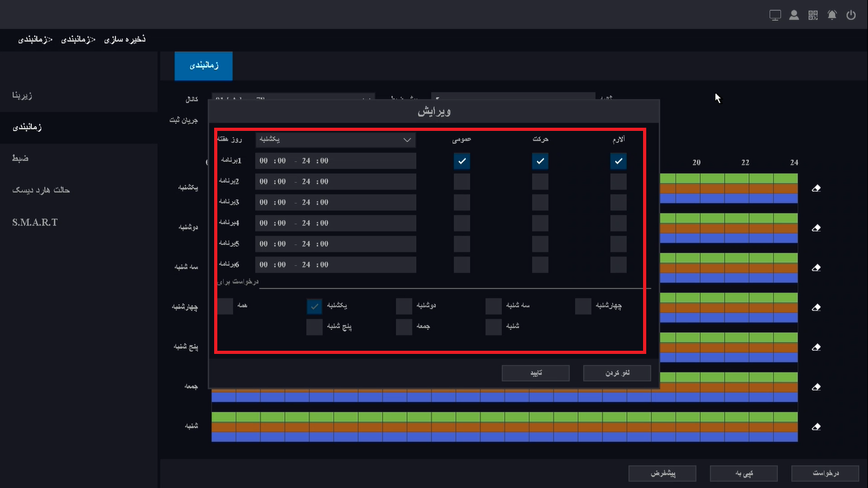868x488 pixels.
Task: Enable حرکت checkbox for برنامه2
Action: click(540, 182)
